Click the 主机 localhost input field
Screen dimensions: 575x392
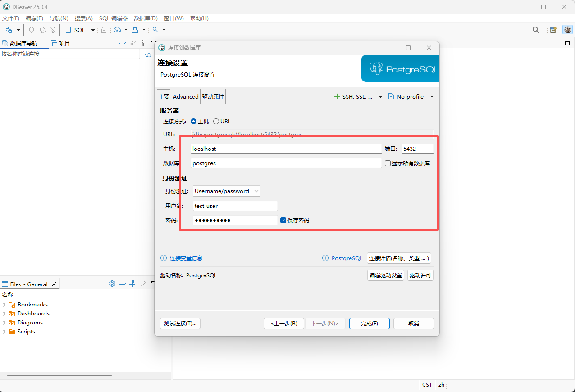(286, 149)
